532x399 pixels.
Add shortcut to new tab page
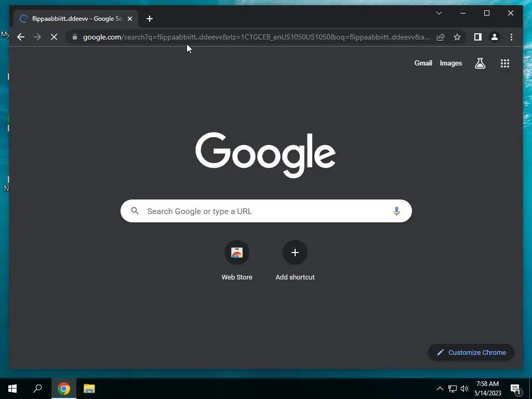295,261
